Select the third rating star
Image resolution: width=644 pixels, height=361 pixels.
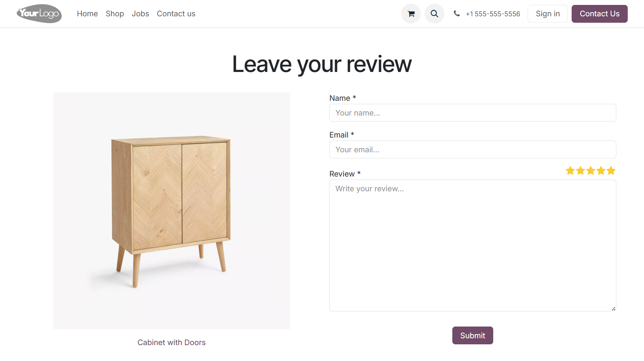tap(590, 170)
